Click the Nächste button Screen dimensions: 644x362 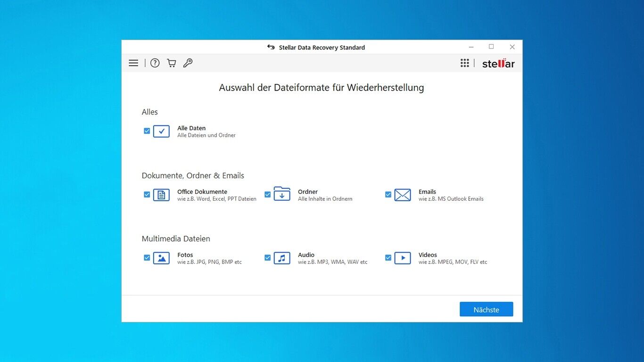coord(487,309)
